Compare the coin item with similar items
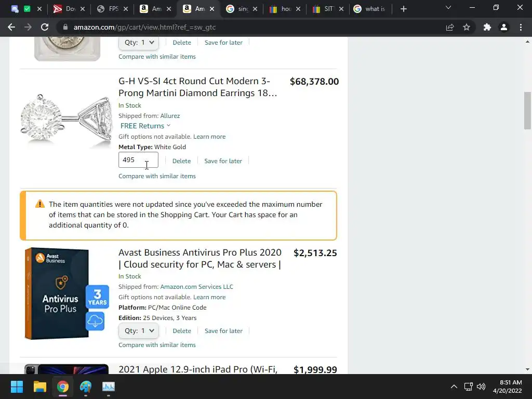532x399 pixels. point(157,57)
